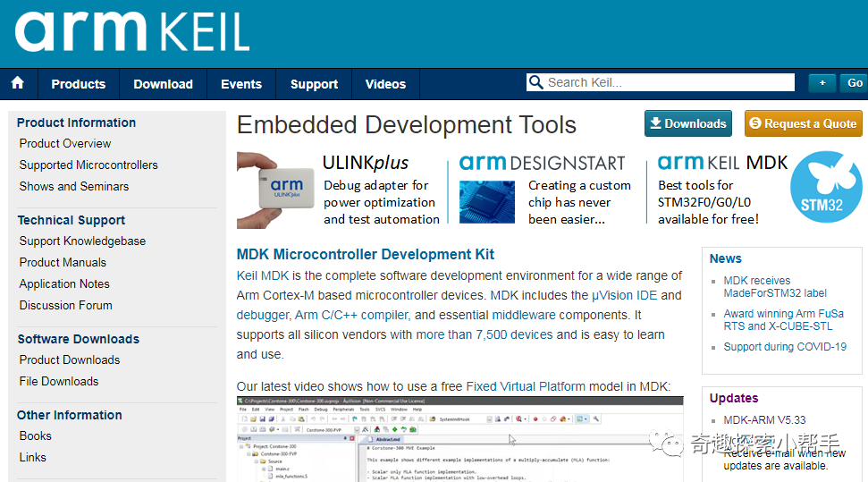This screenshot has width=868, height=482.
Task: Open MDK receives MadeForSTM32 label news
Action: 775,287
